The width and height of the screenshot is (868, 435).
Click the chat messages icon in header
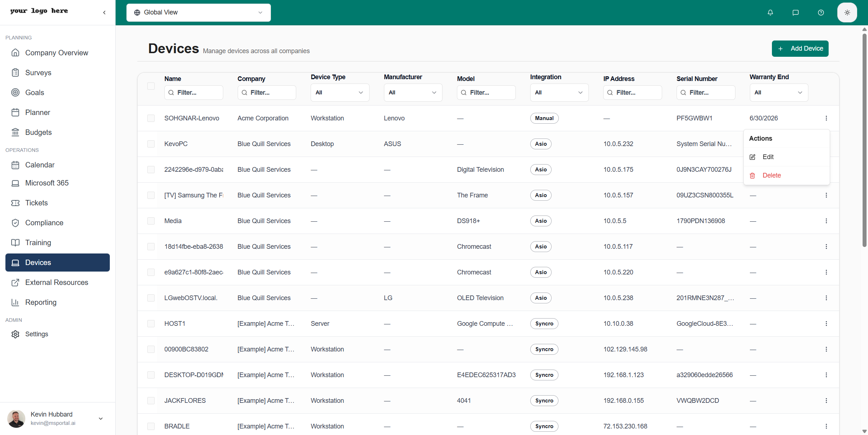click(x=795, y=13)
